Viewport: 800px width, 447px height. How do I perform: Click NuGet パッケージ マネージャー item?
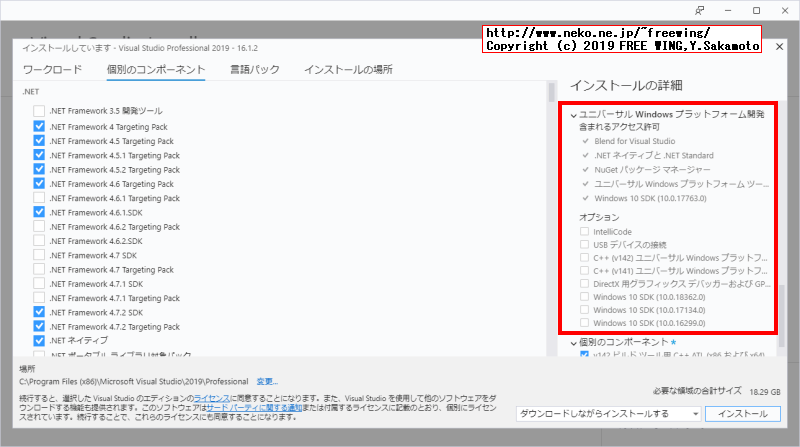(x=652, y=169)
